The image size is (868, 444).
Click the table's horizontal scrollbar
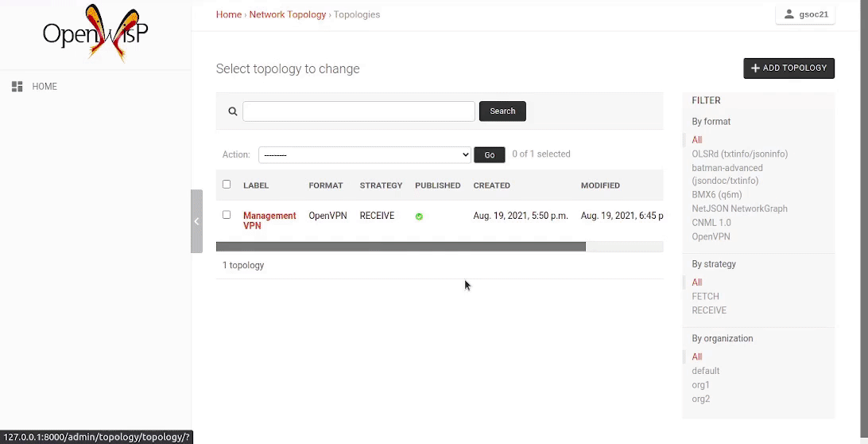401,247
